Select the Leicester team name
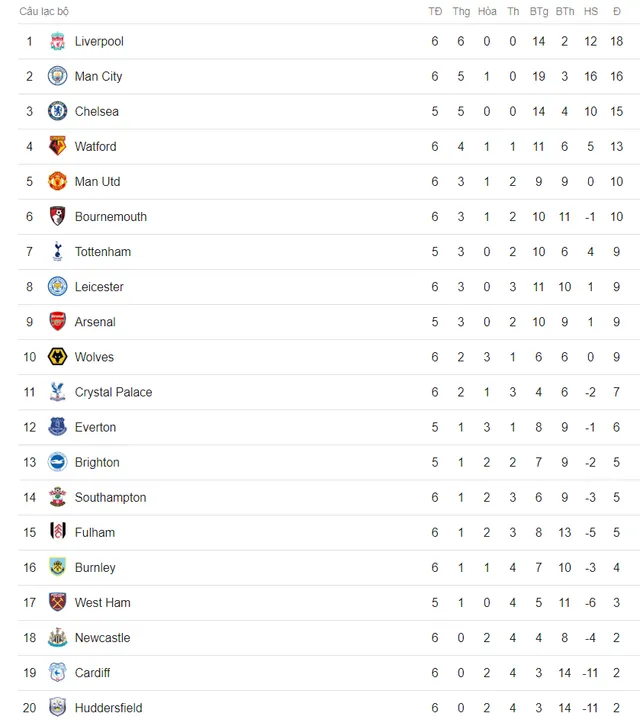Screen dimensions: 640x725 point(99,287)
